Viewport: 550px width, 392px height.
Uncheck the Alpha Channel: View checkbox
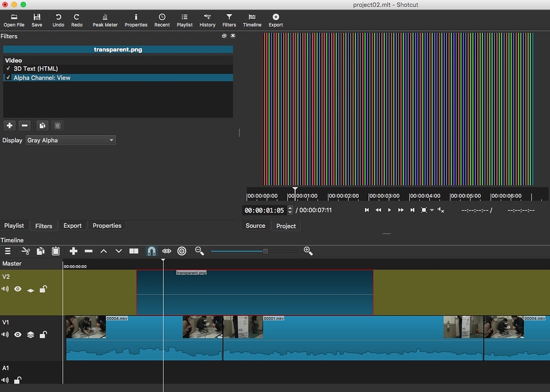point(8,78)
